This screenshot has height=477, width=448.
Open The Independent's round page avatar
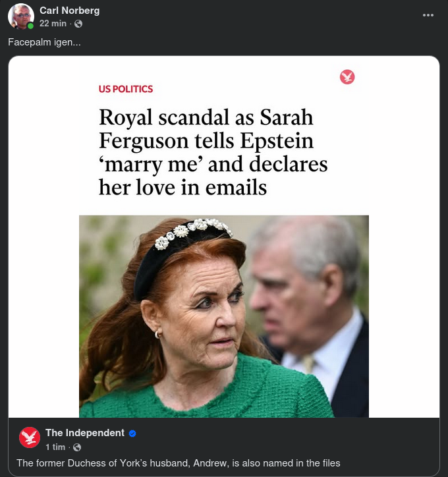click(x=30, y=437)
